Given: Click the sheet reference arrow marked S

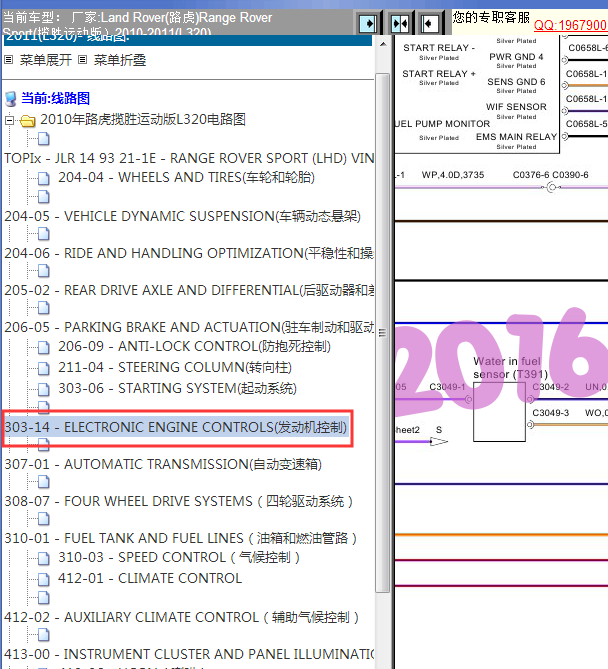Looking at the screenshot, I should pos(439,442).
